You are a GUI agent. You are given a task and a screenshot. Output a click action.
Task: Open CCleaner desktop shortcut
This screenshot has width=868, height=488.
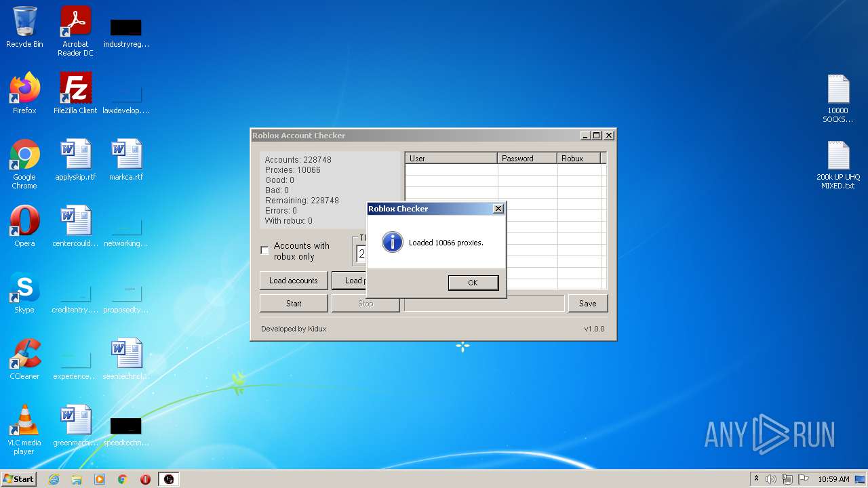pos(24,359)
